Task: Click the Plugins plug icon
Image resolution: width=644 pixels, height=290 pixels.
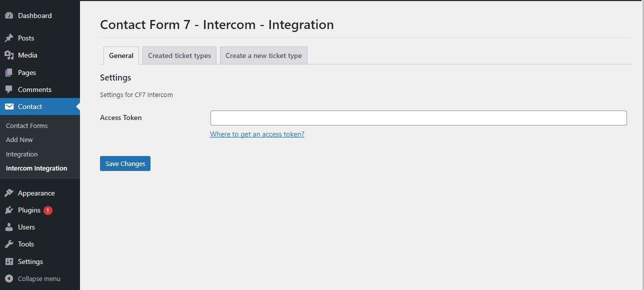Action: (x=9, y=210)
